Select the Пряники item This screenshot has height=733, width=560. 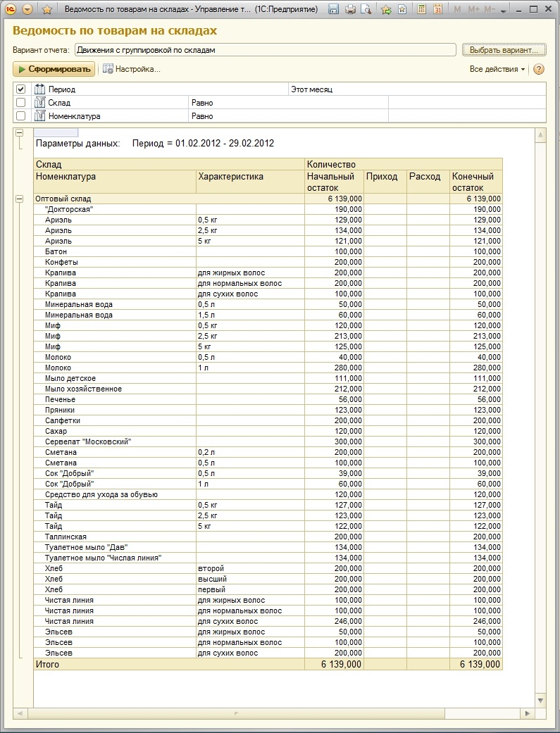click(x=59, y=410)
